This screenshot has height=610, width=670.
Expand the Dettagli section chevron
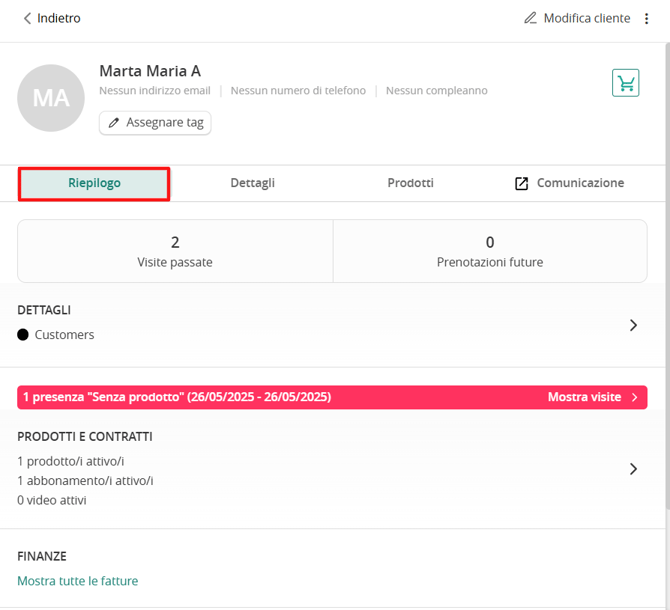point(633,325)
